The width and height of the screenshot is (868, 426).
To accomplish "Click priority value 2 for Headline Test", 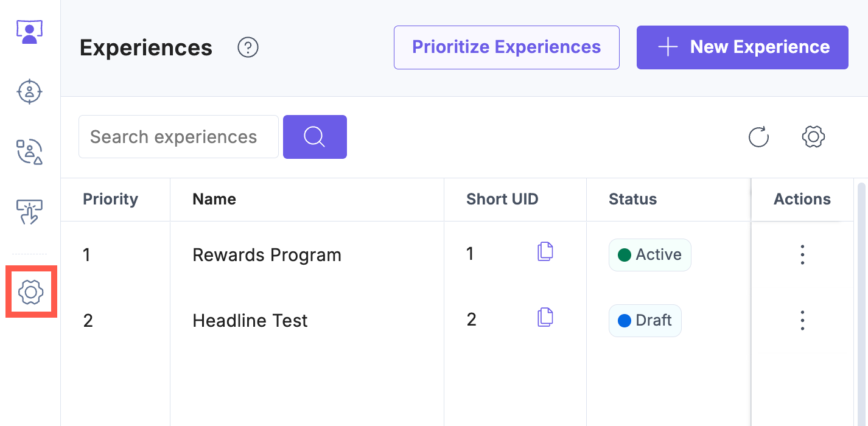I will coord(88,321).
